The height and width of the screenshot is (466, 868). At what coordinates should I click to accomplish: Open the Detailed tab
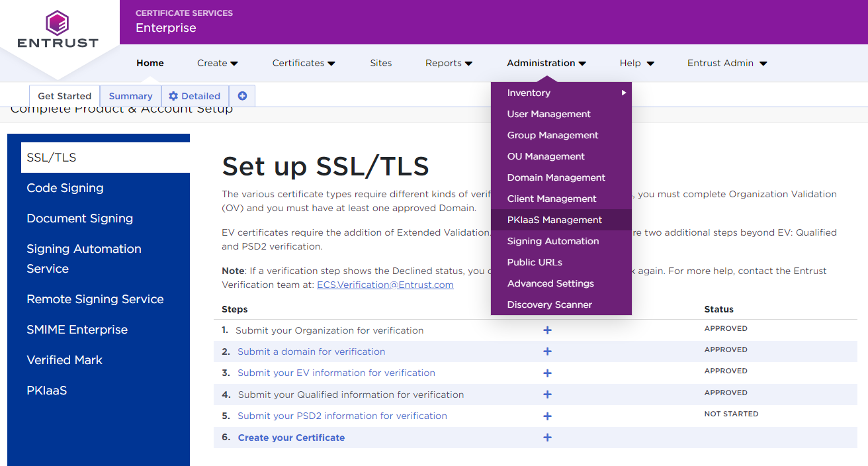point(195,96)
